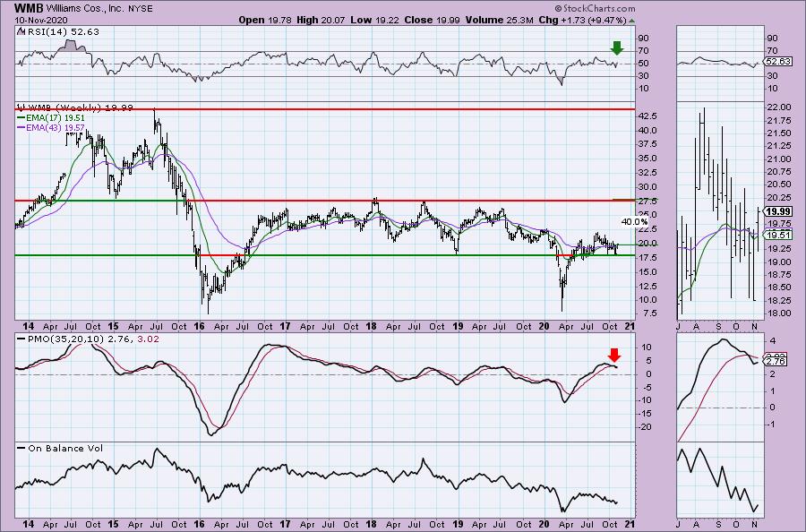Click the -20 label on PMO axis
The image size is (806, 532).
(645, 427)
